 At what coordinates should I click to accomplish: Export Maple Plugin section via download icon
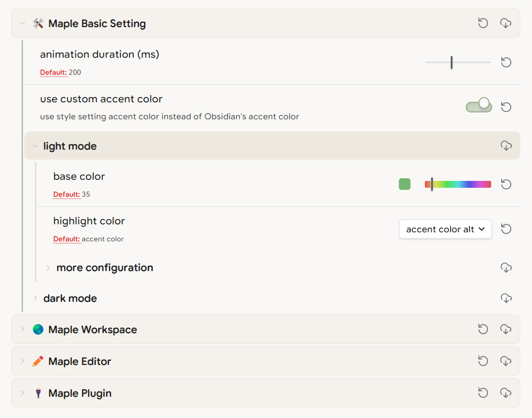(x=506, y=393)
